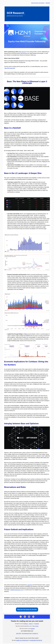Open Carol M. author link
This screenshot has width=54, height=644.
[37, 624]
